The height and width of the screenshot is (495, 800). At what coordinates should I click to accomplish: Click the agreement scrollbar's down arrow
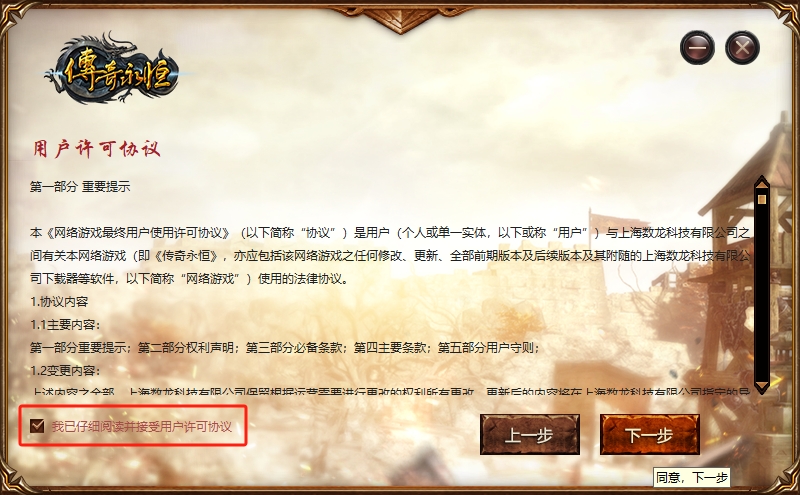pos(762,386)
